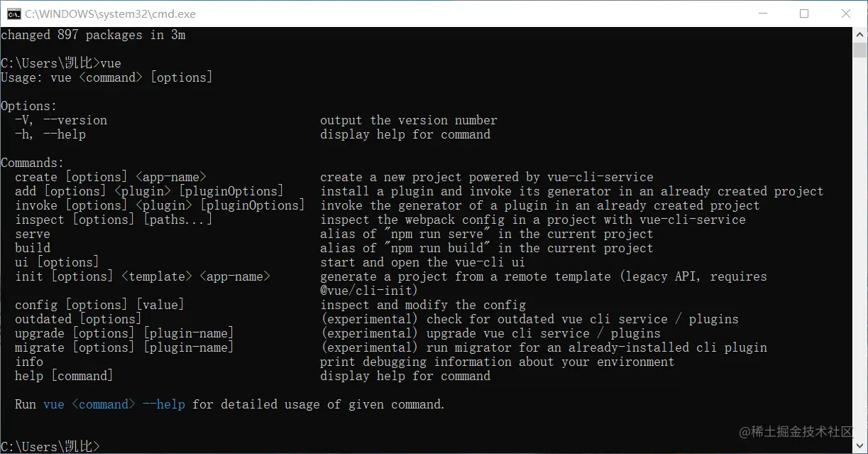Click the blue '<command>' text near bottom
This screenshot has width=868, height=454.
pyautogui.click(x=104, y=404)
